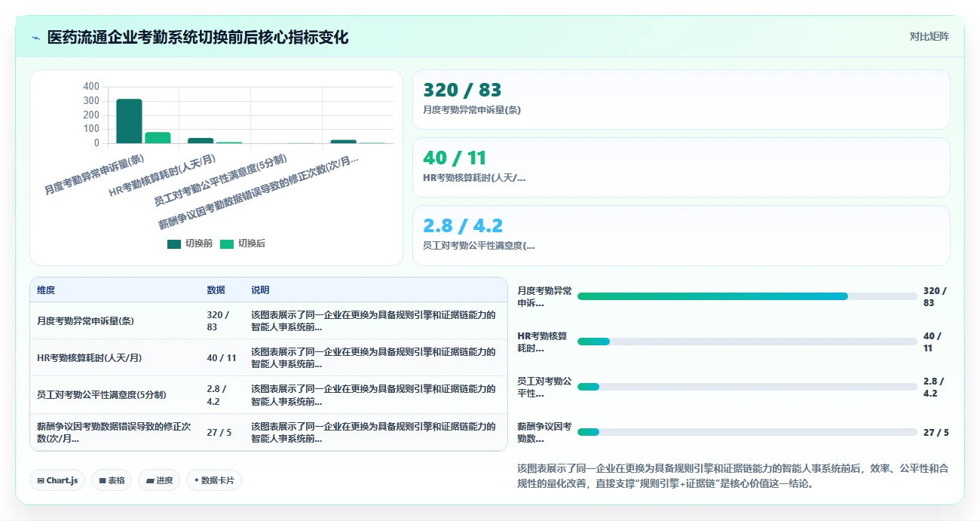
Task: Open the 40 / 11 data card
Action: click(681, 167)
